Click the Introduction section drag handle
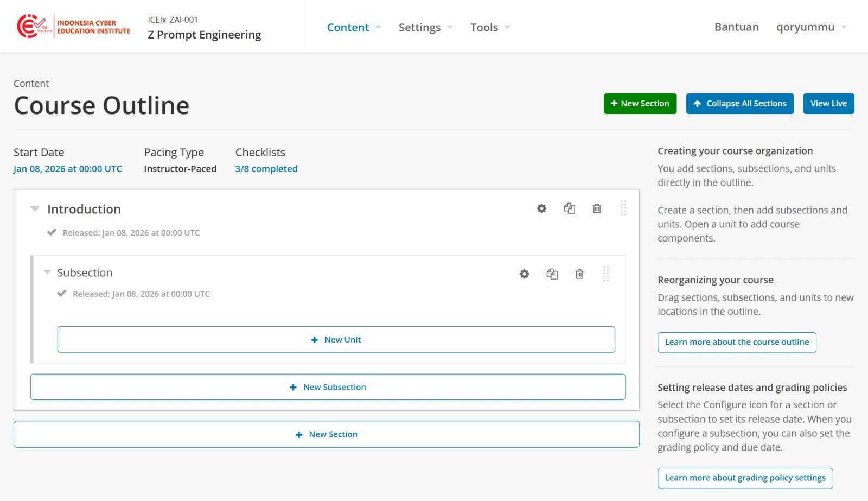The image size is (868, 501). tap(623, 208)
